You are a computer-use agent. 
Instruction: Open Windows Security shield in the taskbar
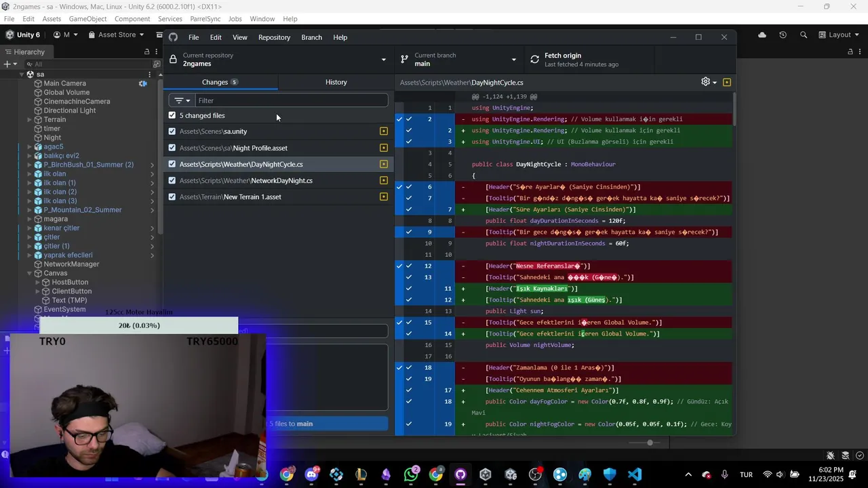(x=610, y=474)
